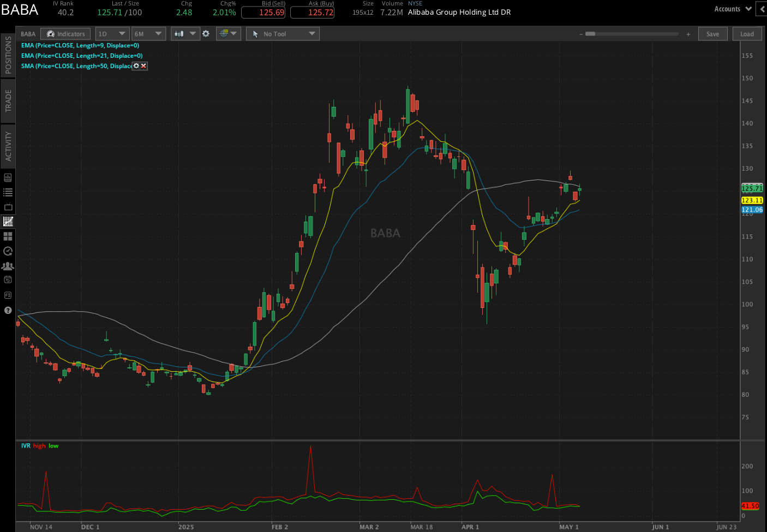767x532 pixels.
Task: Save the chart layout
Action: [712, 34]
